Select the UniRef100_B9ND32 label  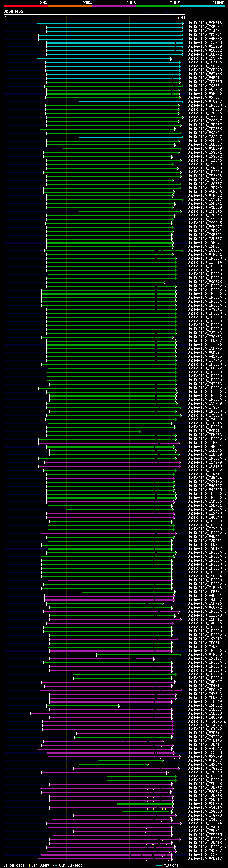(204, 706)
